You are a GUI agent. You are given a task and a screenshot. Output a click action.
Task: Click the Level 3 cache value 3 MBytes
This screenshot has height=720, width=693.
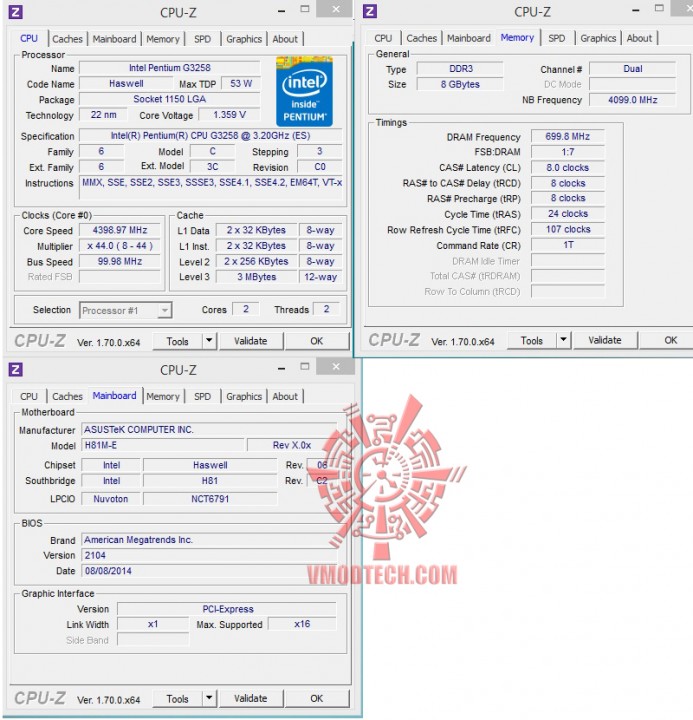pos(256,277)
